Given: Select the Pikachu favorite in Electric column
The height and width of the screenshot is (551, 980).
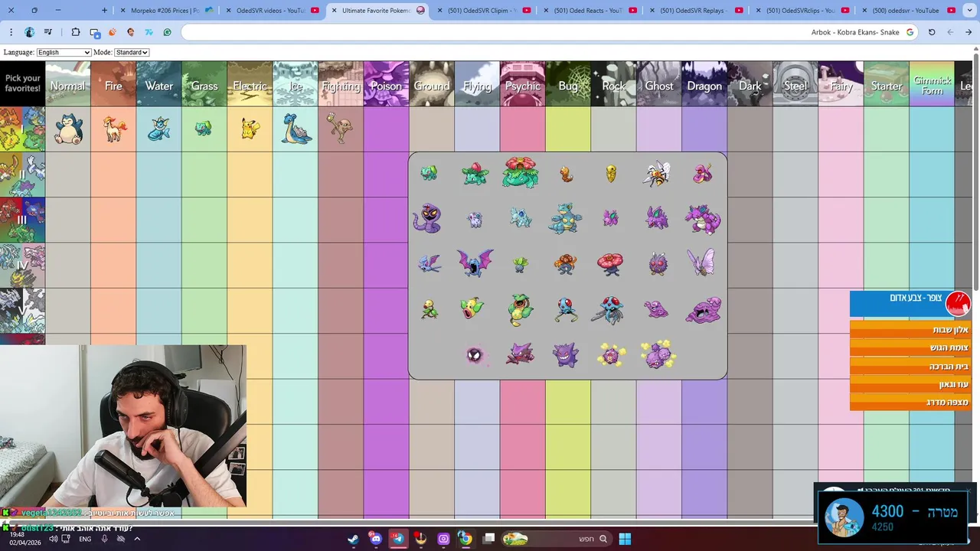Looking at the screenshot, I should pos(250,129).
